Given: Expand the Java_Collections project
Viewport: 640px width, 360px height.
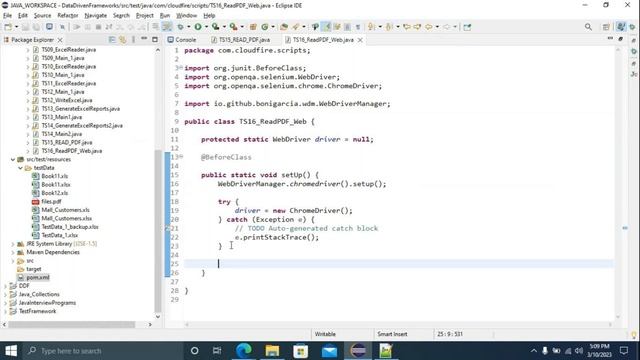Looking at the screenshot, I should point(6,294).
